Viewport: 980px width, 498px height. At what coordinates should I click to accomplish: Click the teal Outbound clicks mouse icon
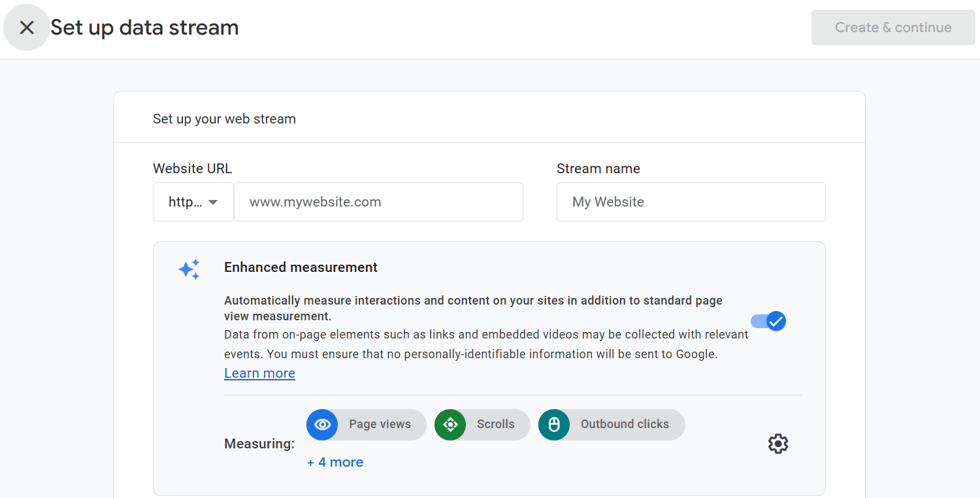tap(554, 425)
